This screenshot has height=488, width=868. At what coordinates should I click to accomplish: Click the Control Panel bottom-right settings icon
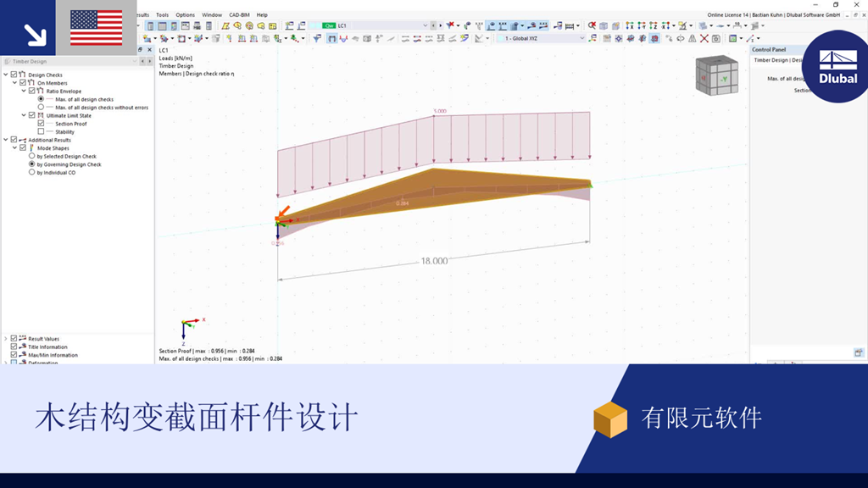pos(858,352)
